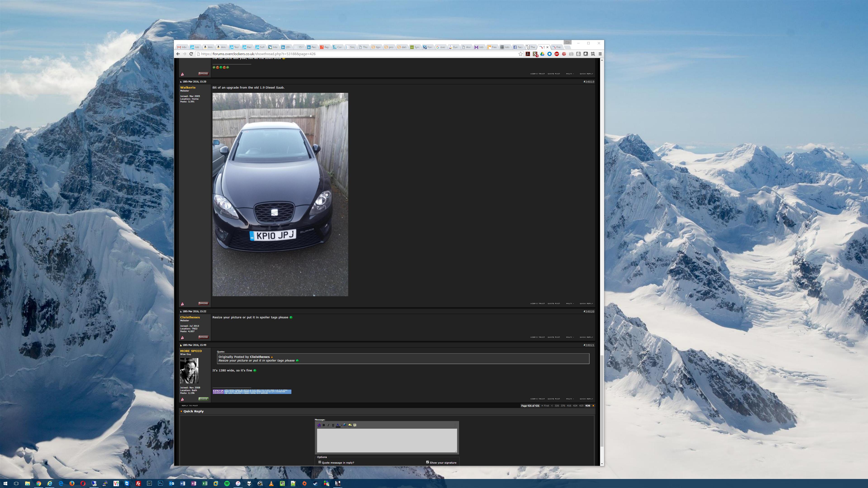
Task: Click the Insert Image icon in the editor
Action: [350, 425]
